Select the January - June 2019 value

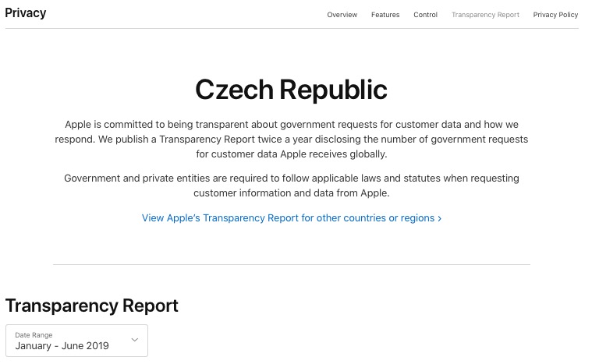click(x=62, y=345)
